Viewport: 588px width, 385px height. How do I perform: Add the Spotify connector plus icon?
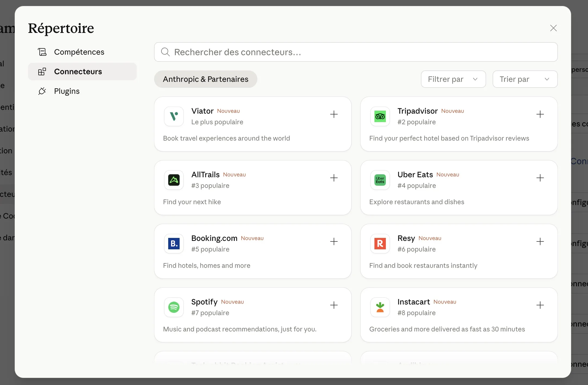tap(334, 305)
